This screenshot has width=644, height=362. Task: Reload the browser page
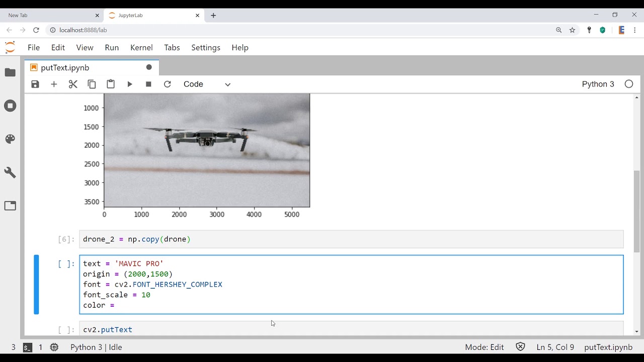pos(36,30)
